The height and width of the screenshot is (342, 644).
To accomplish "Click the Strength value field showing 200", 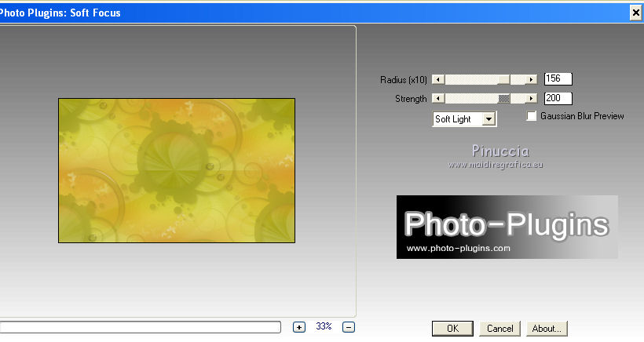I will [558, 98].
